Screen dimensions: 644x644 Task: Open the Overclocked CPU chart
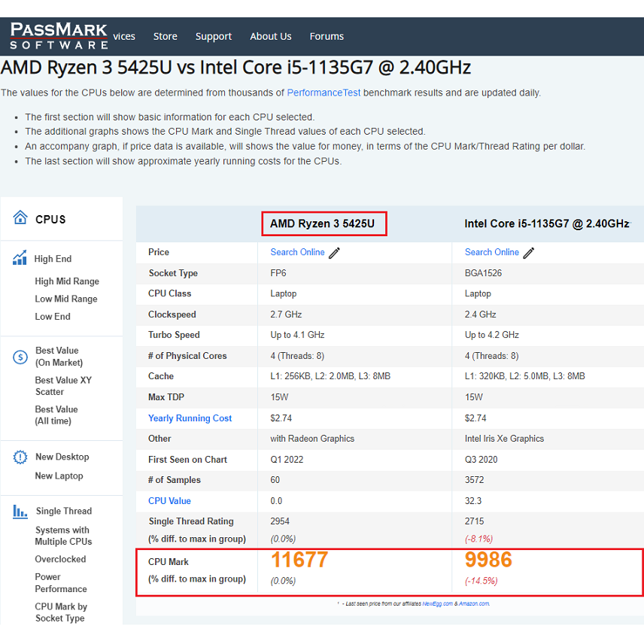[x=60, y=560]
